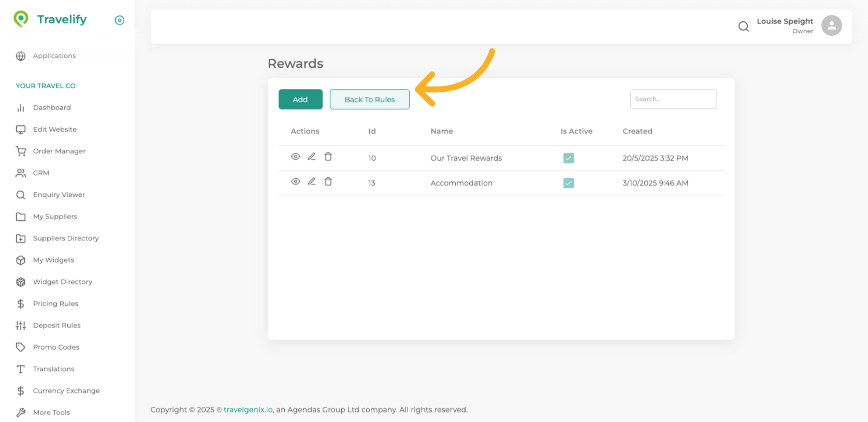View the Accommodation reward with the eye icon
The image size is (868, 422).
point(295,181)
